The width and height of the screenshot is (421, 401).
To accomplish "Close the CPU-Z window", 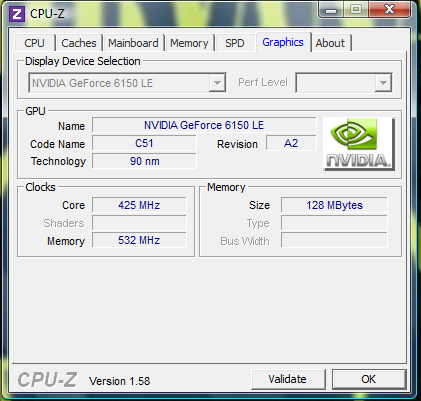I will [389, 9].
